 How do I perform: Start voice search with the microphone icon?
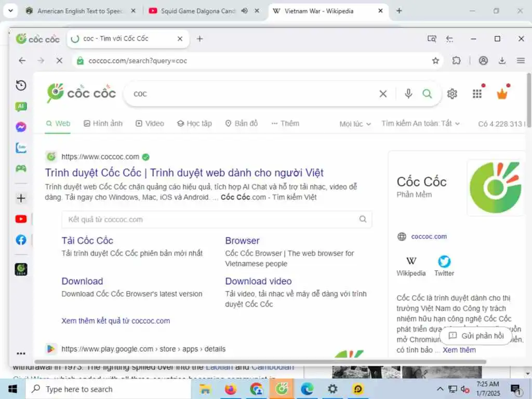pos(408,94)
